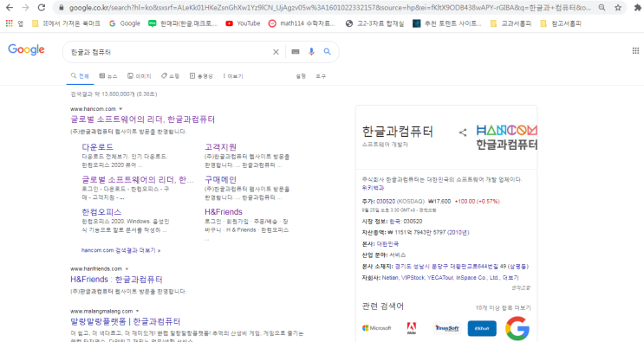Open the zoom magnifier icon in address bar
This screenshot has width=644, height=342.
click(602, 8)
